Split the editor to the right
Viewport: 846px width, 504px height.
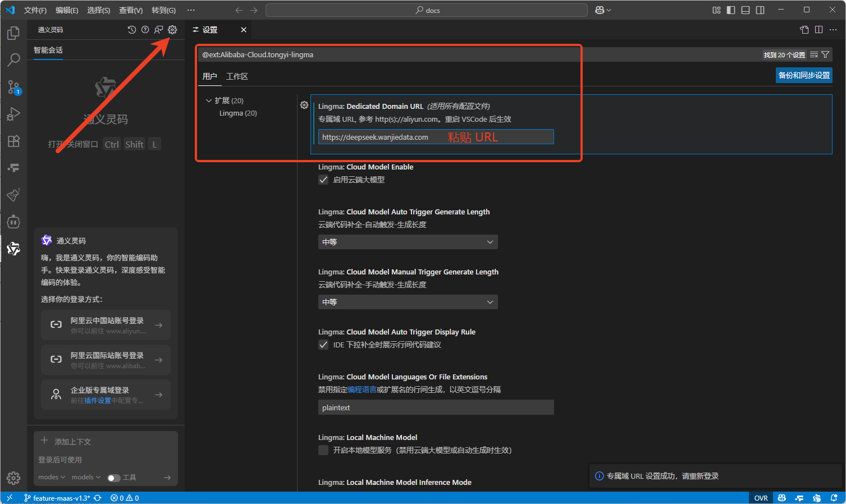819,30
